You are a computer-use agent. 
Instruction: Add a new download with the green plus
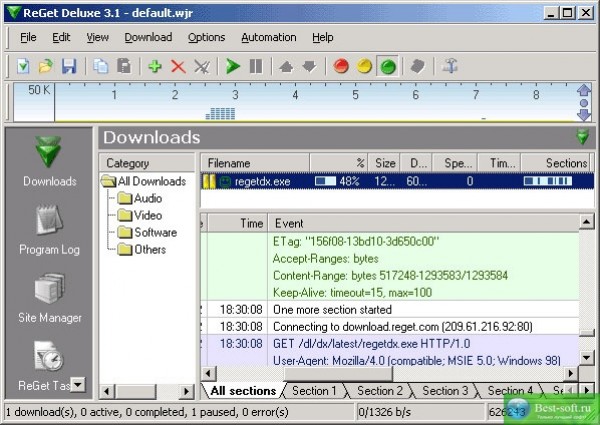pyautogui.click(x=155, y=67)
